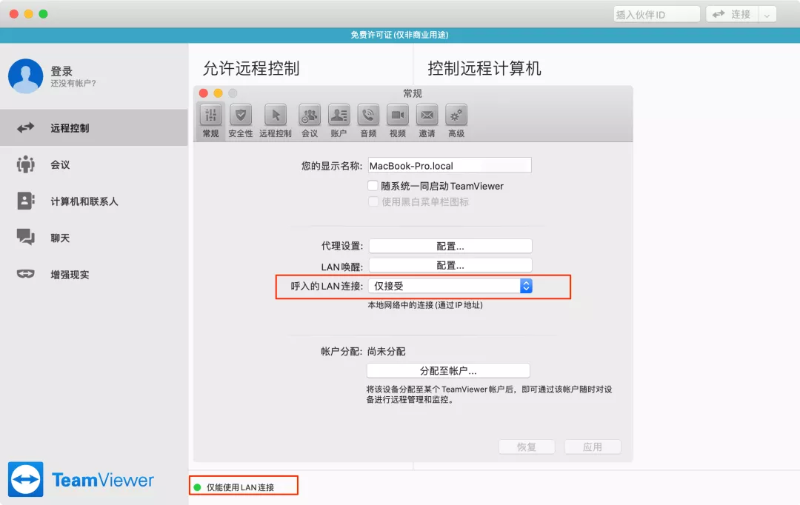Open the 安全性 (Security) shield icon
Screen dimensions: 800x505
coord(240,115)
